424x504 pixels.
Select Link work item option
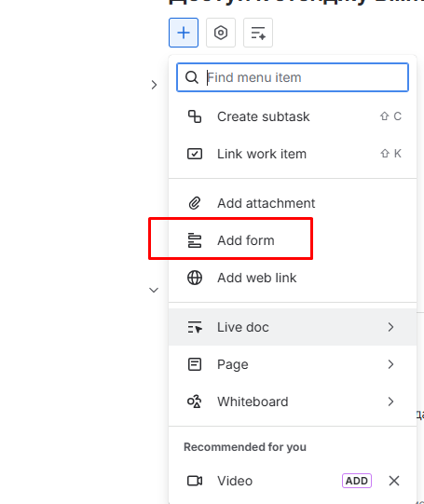click(293, 154)
